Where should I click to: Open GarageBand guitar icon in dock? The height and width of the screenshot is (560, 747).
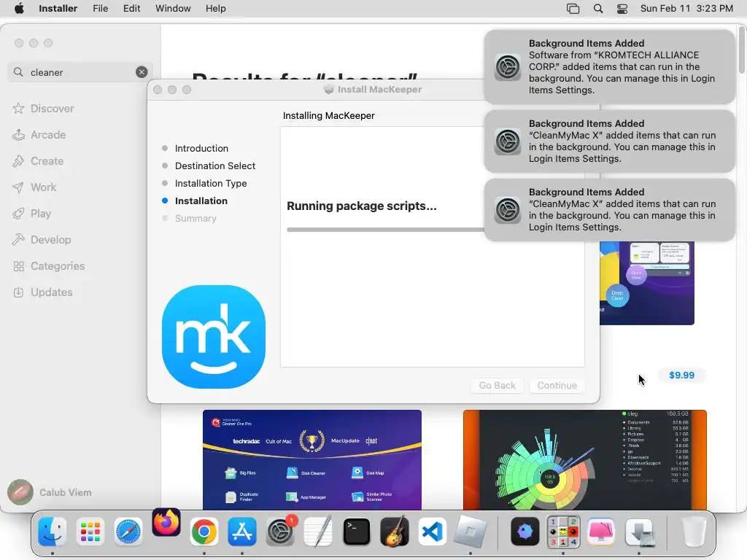pyautogui.click(x=395, y=532)
